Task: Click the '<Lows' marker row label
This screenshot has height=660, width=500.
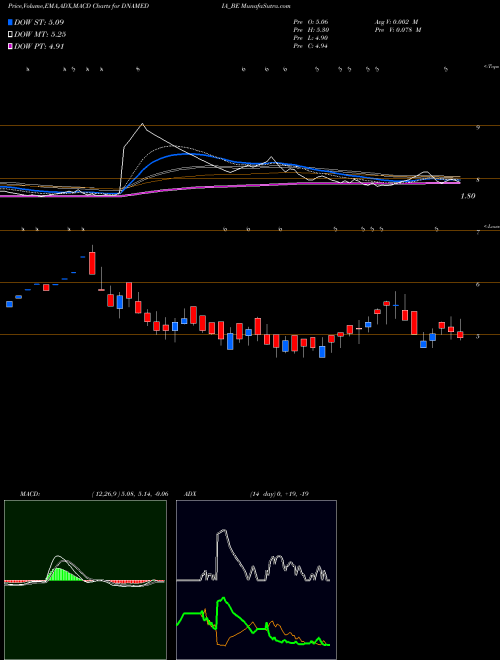Action: click(491, 226)
